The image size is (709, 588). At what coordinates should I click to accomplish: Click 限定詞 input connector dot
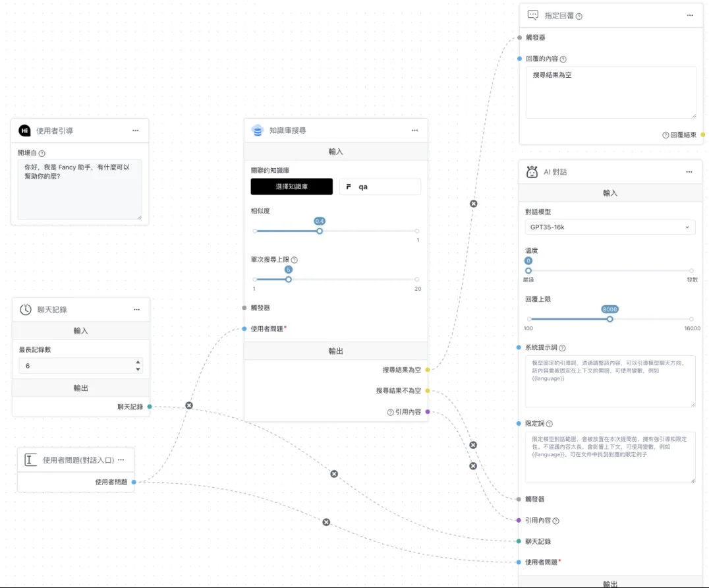519,423
